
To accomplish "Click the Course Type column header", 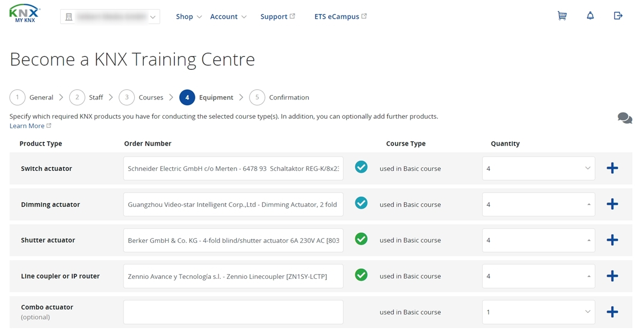I will point(406,143).
